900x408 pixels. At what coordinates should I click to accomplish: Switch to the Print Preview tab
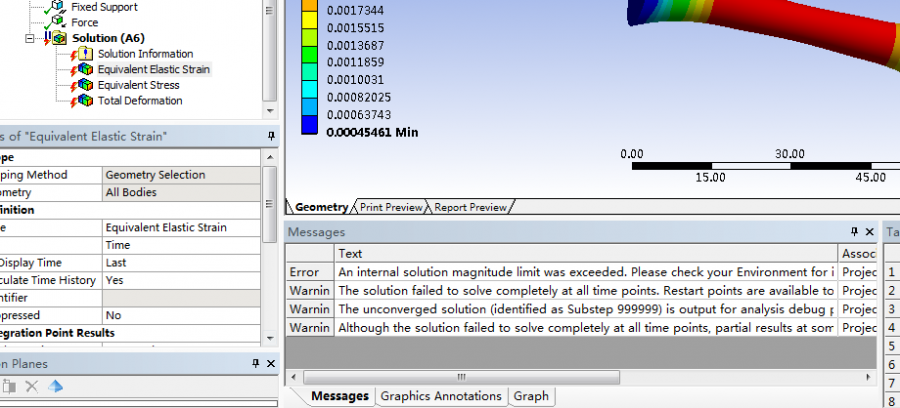[391, 207]
